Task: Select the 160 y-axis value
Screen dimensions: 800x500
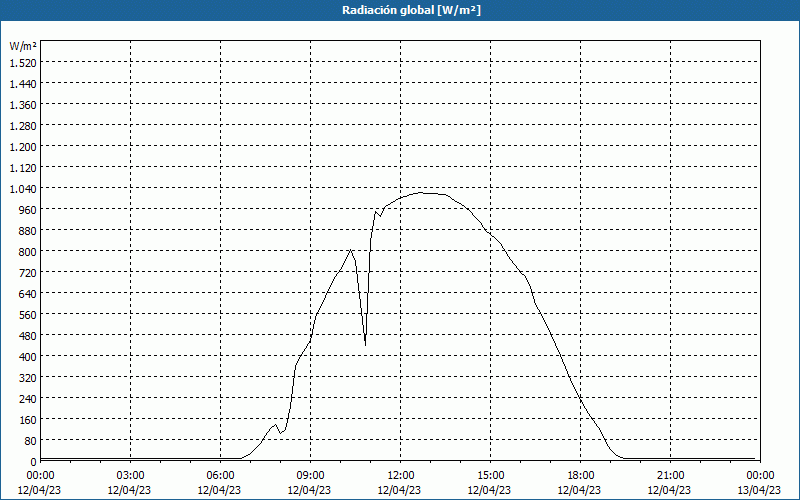Action: [28, 420]
